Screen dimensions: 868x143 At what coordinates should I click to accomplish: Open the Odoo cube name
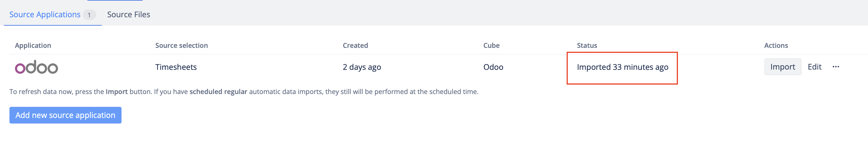point(493,67)
